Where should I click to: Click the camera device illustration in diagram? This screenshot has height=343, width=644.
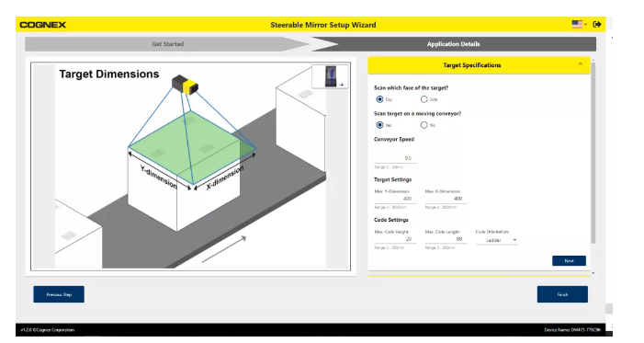tap(185, 85)
